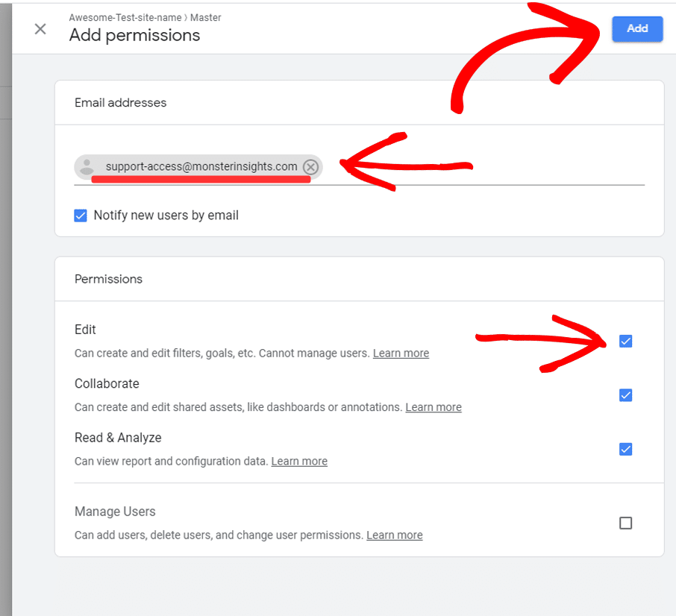
Task: Toggle the Edit permission checkbox
Action: [625, 341]
